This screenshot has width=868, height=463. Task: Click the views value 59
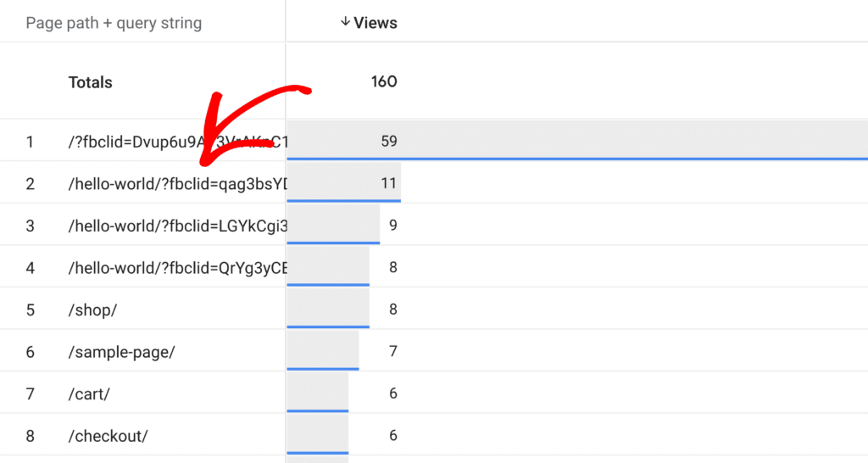coord(389,141)
